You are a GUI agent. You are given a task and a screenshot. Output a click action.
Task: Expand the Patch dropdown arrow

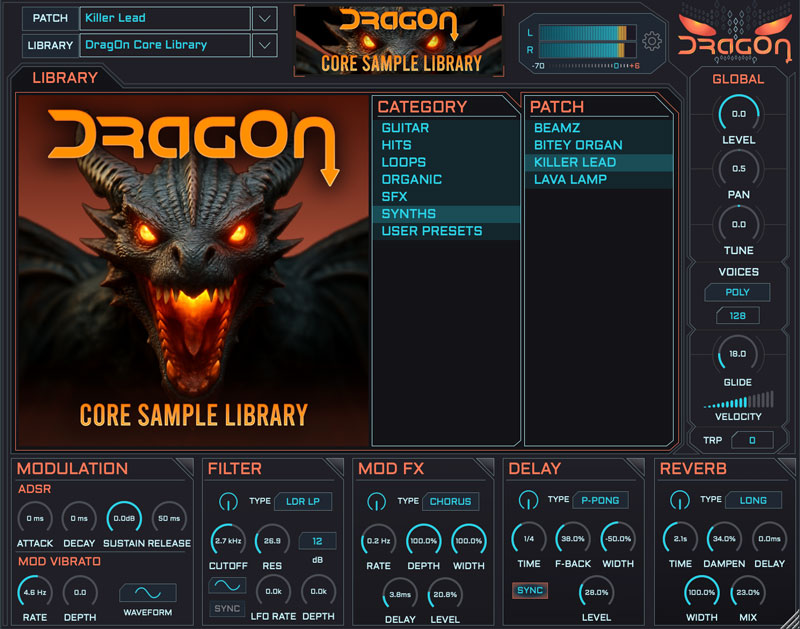264,18
